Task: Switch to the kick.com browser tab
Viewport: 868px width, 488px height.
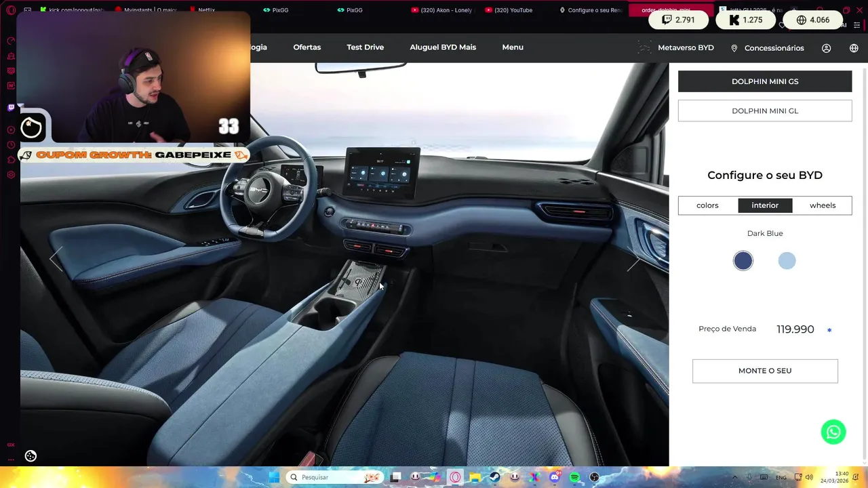Action: point(71,10)
